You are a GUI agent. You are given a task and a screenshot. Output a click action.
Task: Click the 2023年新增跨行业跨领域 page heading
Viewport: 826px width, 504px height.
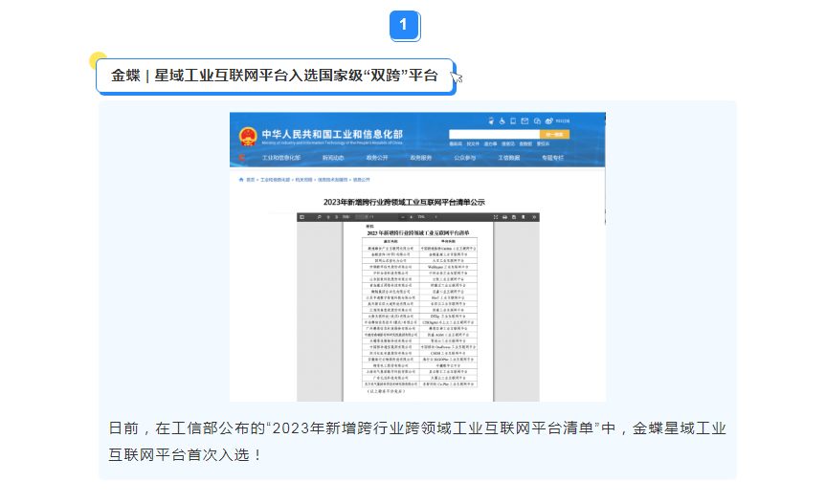(404, 202)
